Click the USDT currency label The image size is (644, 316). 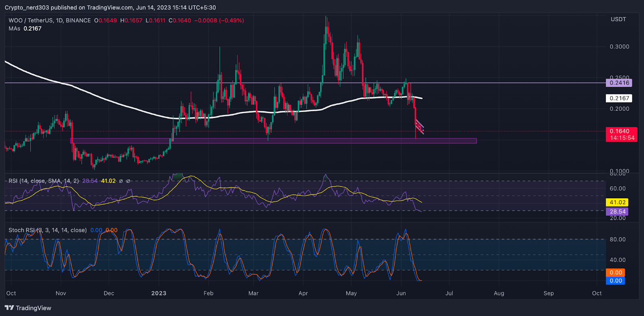click(618, 19)
